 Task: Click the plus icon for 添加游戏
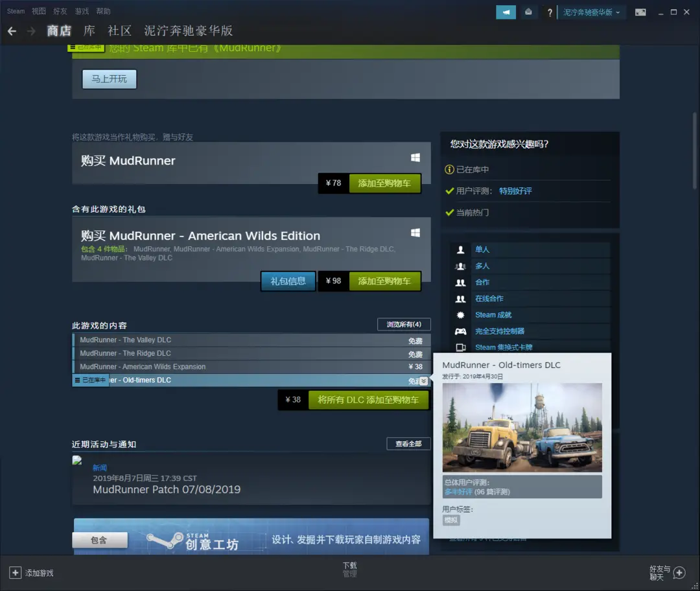(x=15, y=573)
